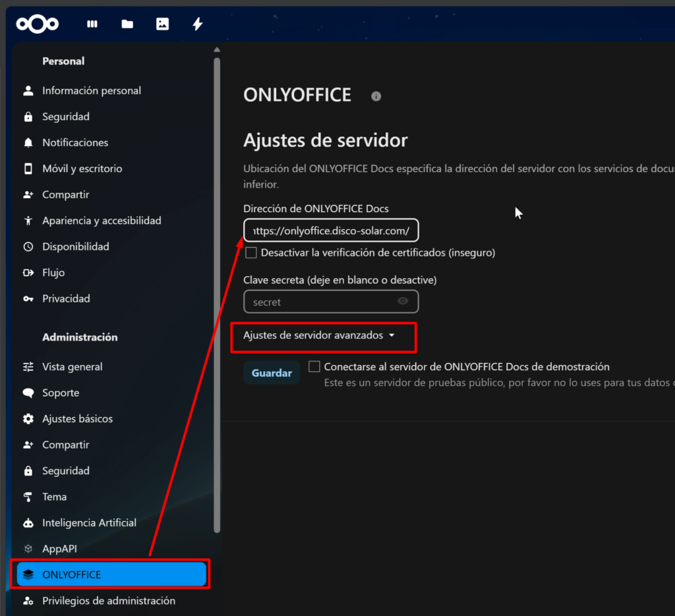Click the phone icon beside Móvil y escritorio
Screen dimensions: 675x616
point(28,169)
